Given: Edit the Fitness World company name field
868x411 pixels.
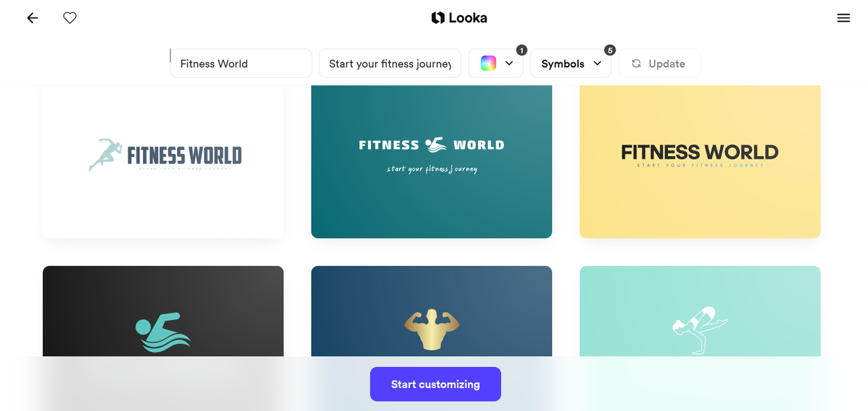Looking at the screenshot, I should coord(241,64).
